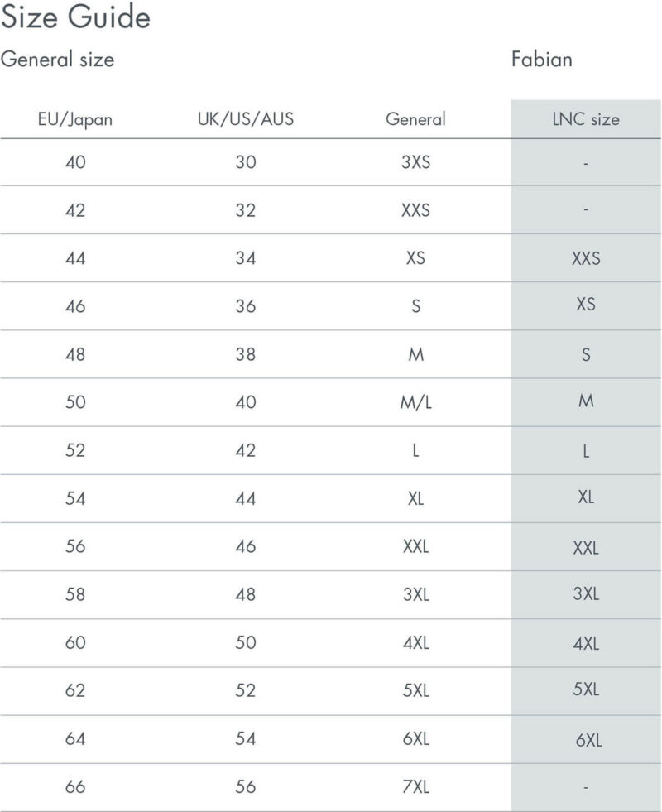Click the XXS value in LNC column
The image size is (662, 812).
586,258
